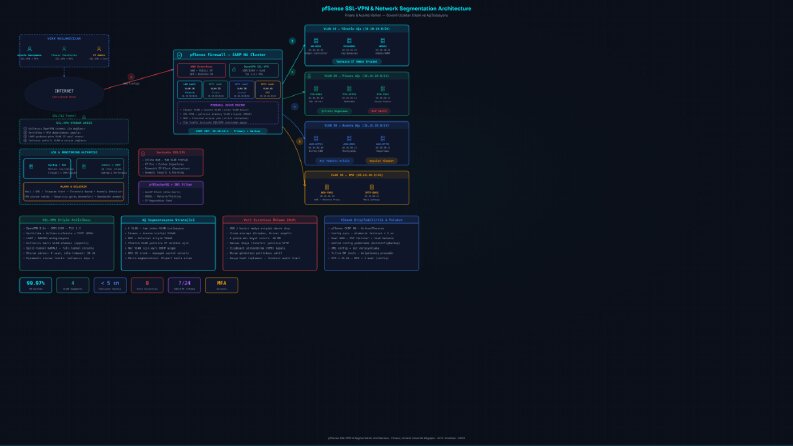
Task: Select middle server icon in VLAN 20 box
Action: (349, 88)
